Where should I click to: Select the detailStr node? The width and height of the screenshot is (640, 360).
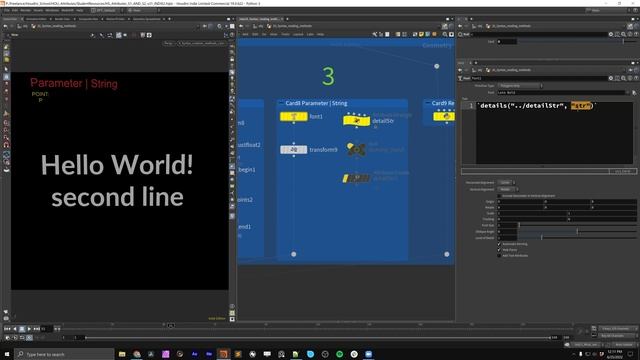pos(356,121)
